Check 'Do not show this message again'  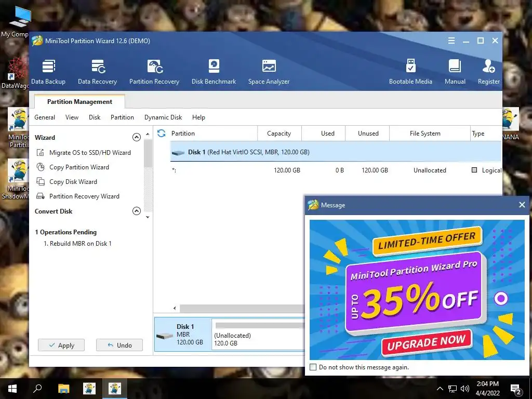pos(313,367)
